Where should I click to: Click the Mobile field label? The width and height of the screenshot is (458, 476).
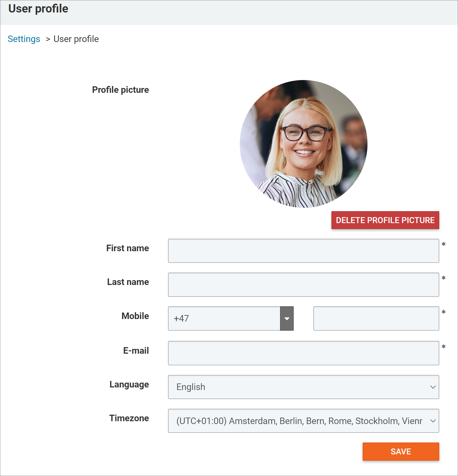(135, 316)
